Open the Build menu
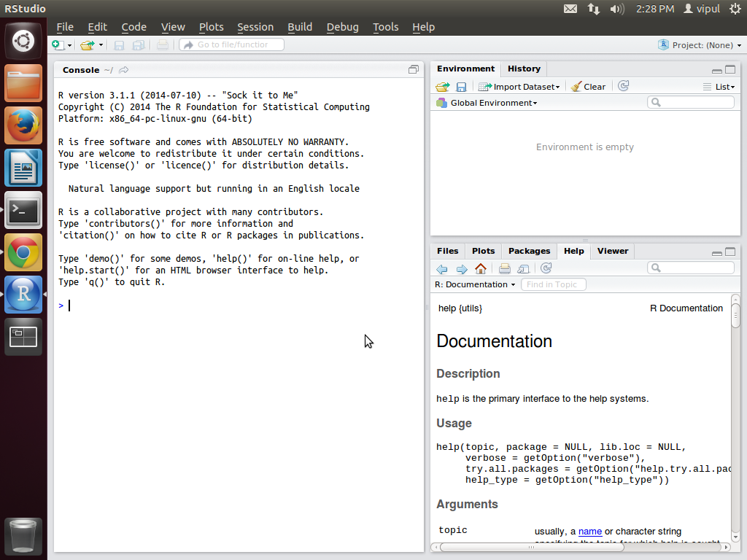This screenshot has width=747, height=560. pos(300,27)
